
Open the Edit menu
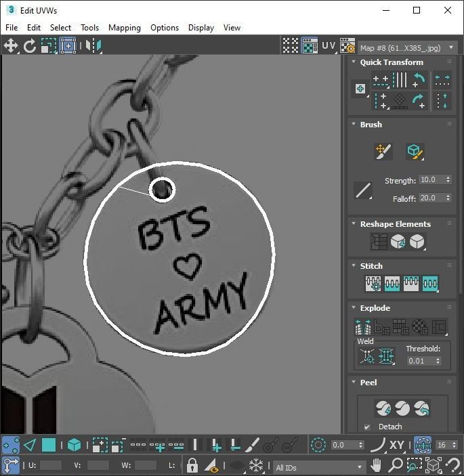[34, 28]
